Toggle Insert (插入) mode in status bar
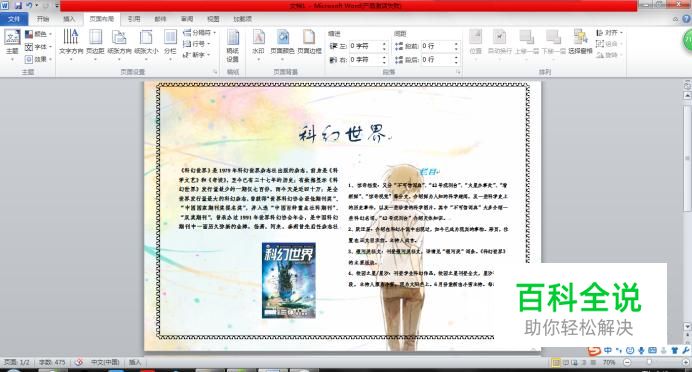Screen dimensions: 692x372 (135, 362)
